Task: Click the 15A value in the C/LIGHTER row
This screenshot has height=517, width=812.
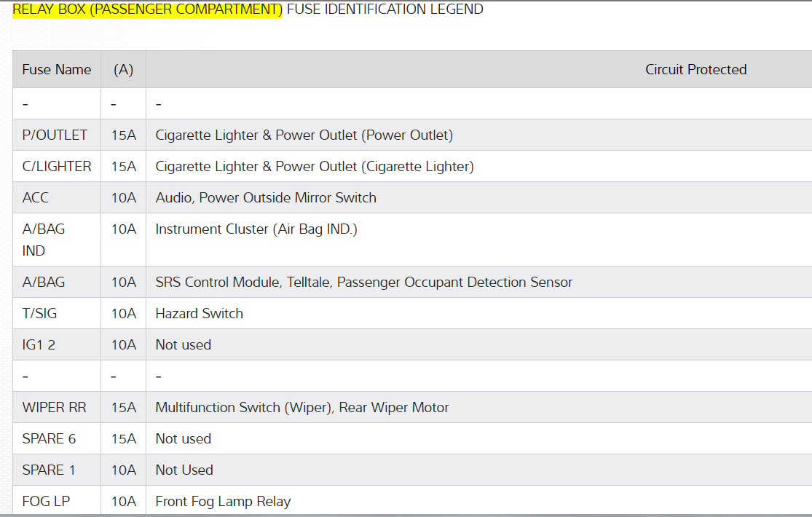Action: pyautogui.click(x=124, y=166)
